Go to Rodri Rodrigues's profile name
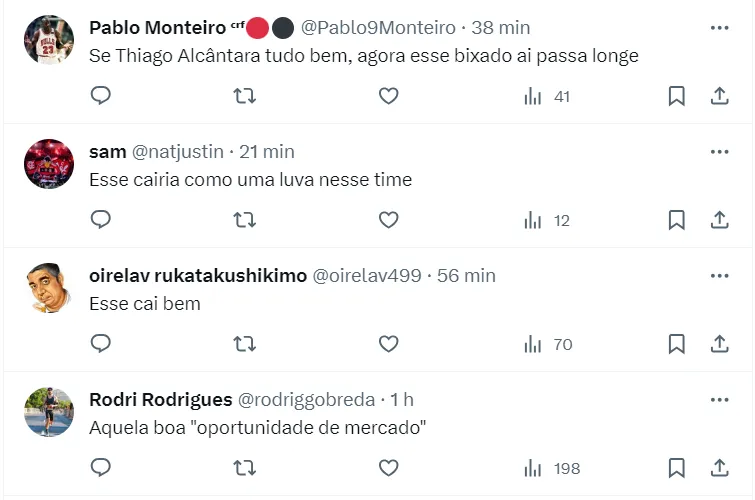 (159, 400)
